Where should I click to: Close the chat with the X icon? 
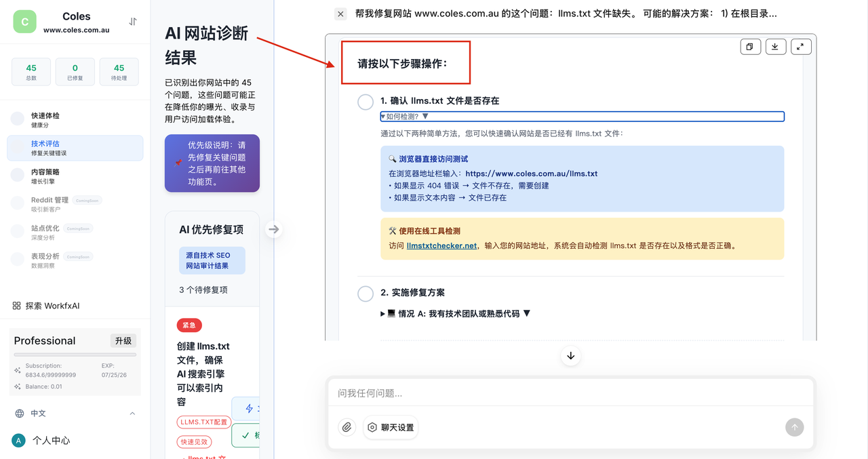tap(340, 14)
